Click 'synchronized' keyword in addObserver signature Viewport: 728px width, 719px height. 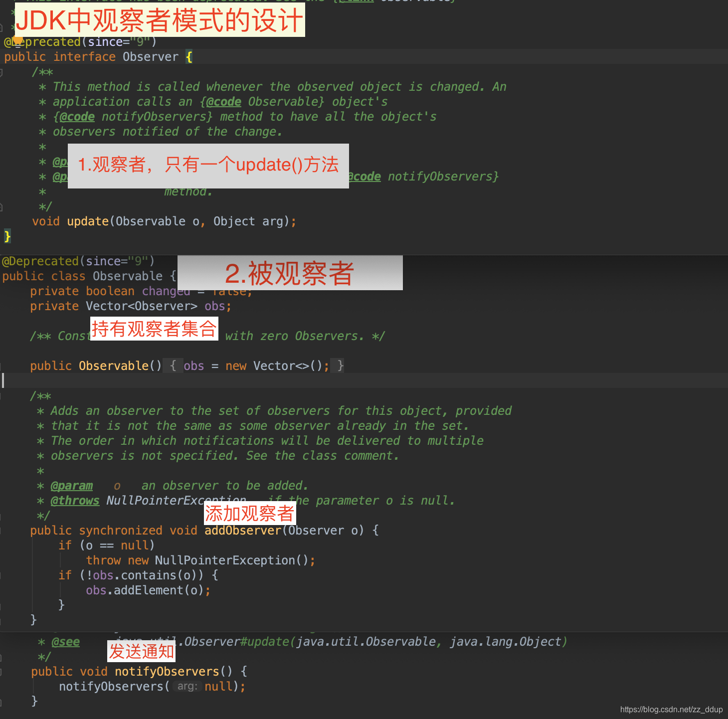[121, 531]
